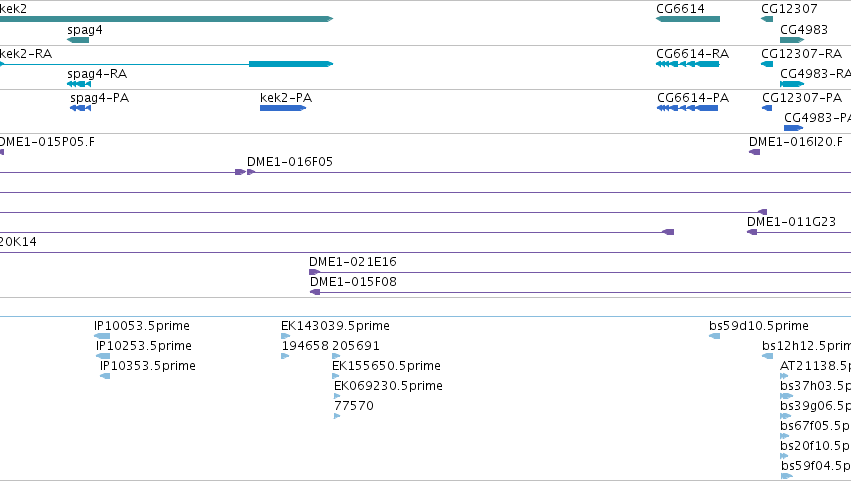Select the EK155650.5prime EST label

coord(386,366)
